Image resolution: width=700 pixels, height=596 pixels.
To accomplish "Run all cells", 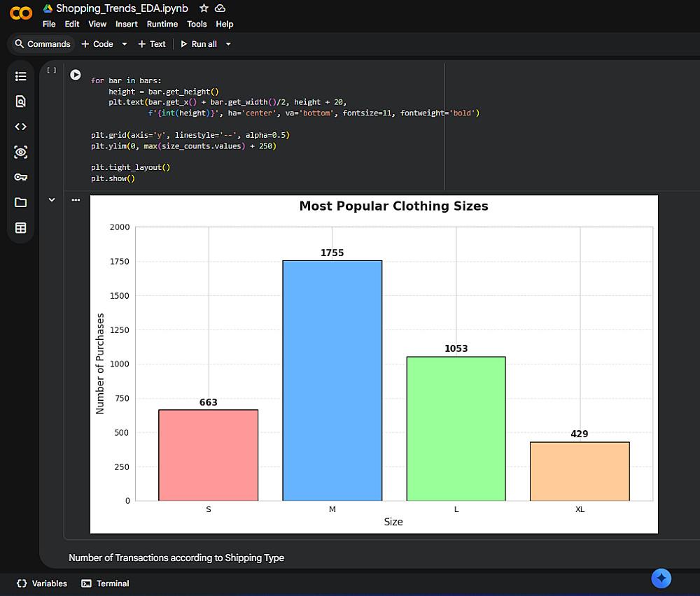I will coord(199,43).
